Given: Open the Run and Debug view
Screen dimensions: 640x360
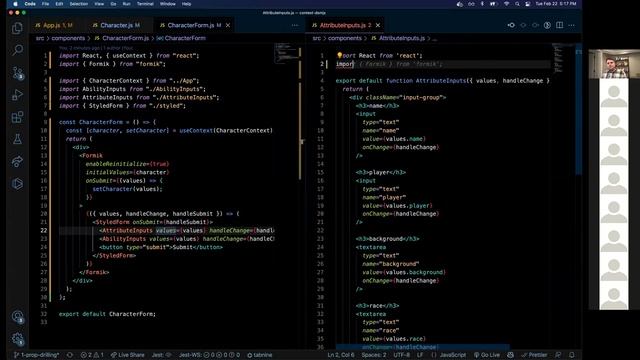Looking at the screenshot, I should 17,95.
